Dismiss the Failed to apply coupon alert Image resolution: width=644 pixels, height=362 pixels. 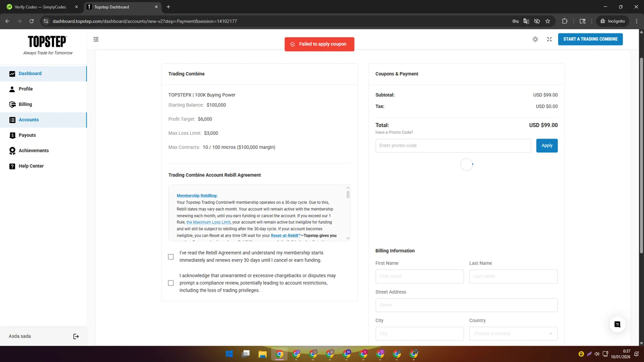pyautogui.click(x=319, y=44)
